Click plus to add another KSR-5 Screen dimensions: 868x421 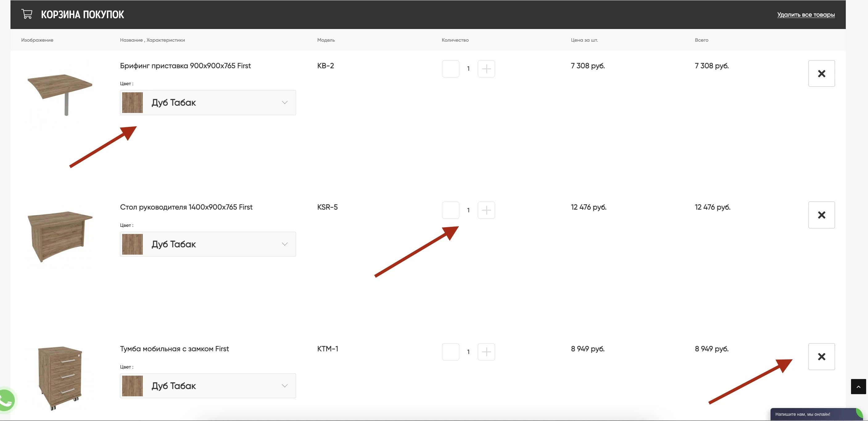coord(486,210)
